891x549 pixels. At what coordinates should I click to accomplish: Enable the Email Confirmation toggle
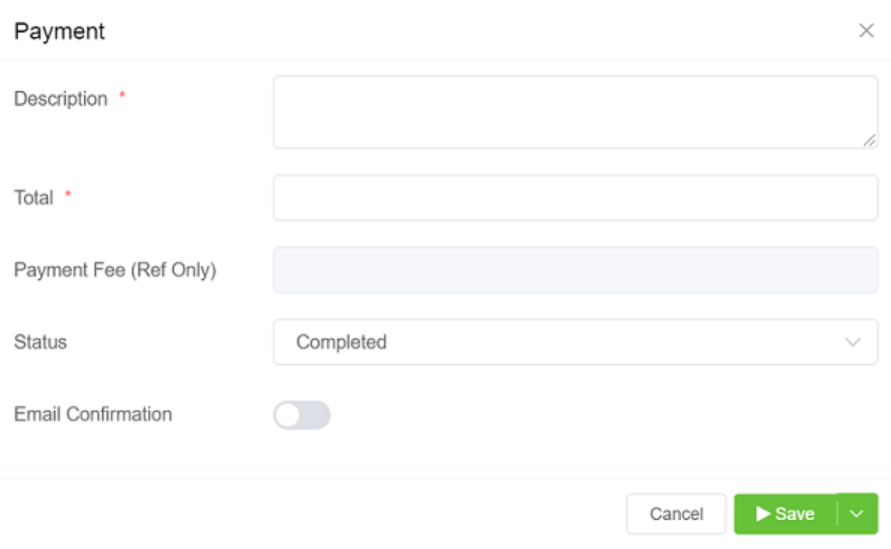(x=302, y=415)
